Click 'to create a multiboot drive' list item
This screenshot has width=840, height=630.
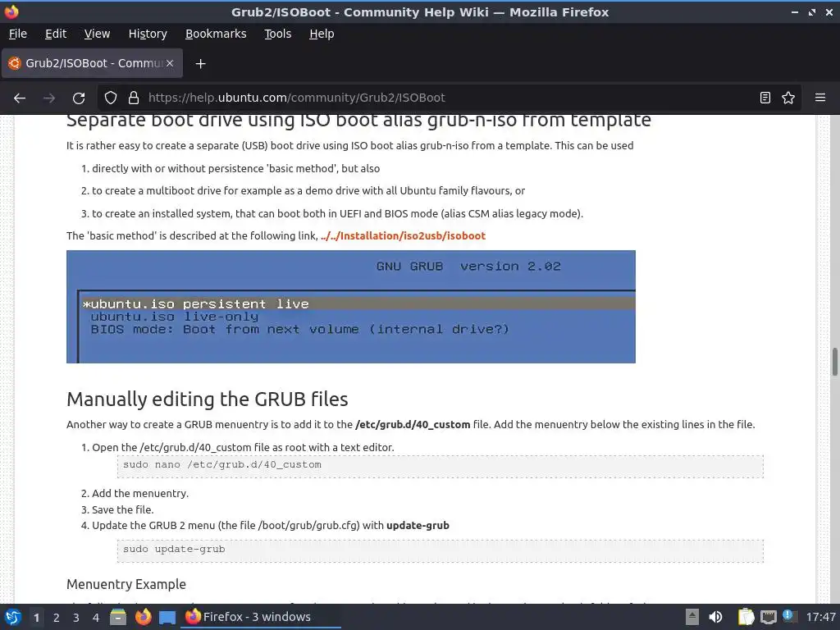coord(304,190)
